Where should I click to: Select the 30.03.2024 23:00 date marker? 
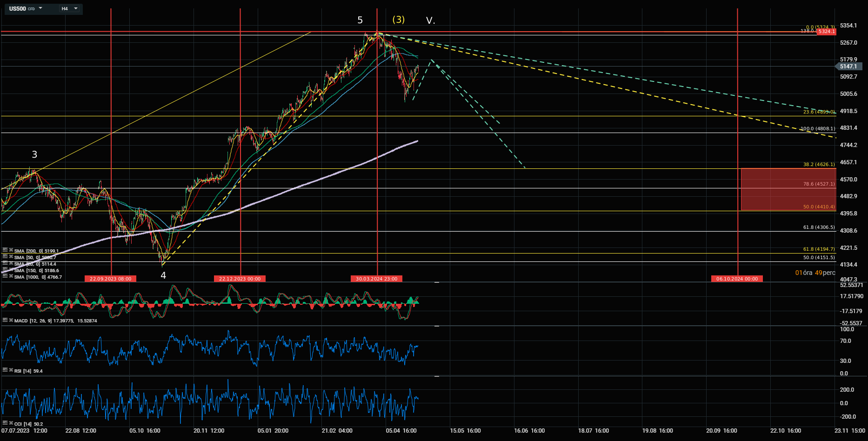click(376, 279)
